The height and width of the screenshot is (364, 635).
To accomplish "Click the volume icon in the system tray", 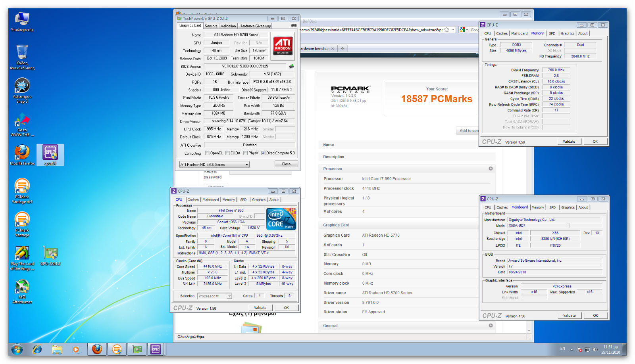I will coord(595,349).
